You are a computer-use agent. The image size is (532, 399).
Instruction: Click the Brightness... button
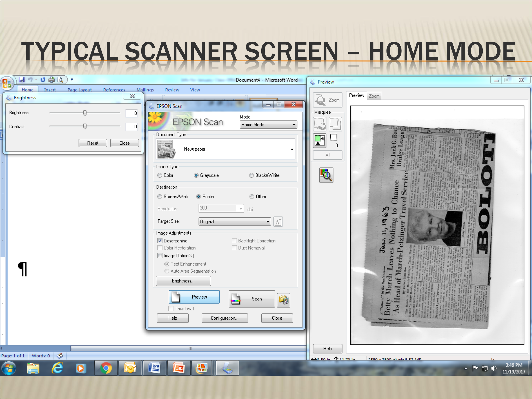183,281
